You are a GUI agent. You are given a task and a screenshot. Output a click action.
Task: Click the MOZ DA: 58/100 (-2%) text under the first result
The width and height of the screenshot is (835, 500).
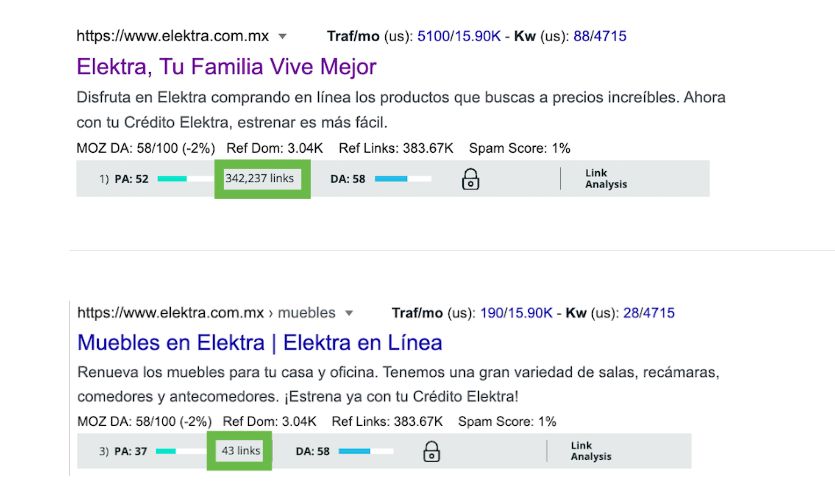[x=146, y=148]
